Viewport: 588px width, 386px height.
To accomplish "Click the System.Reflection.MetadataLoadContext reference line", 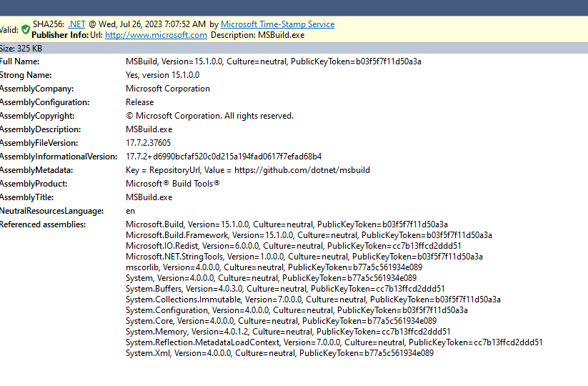I will coord(334,342).
